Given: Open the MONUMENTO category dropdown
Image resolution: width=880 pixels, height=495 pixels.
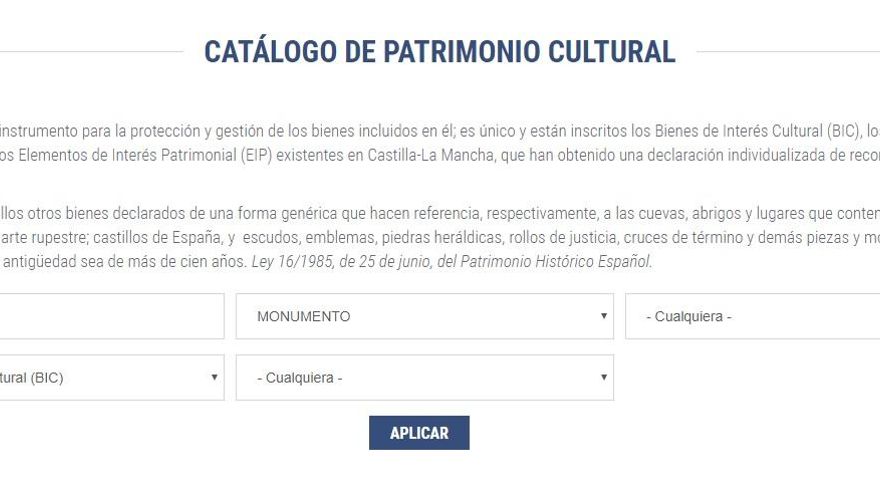Looking at the screenshot, I should click(x=424, y=316).
